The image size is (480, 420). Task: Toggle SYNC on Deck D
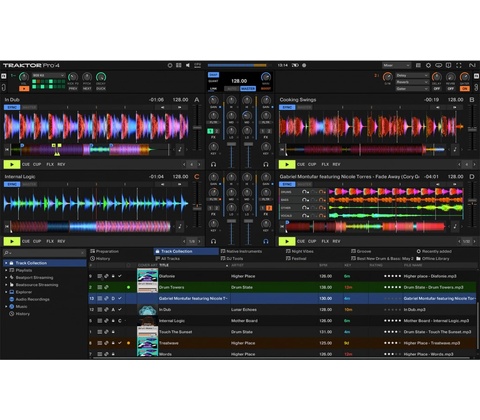(287, 184)
